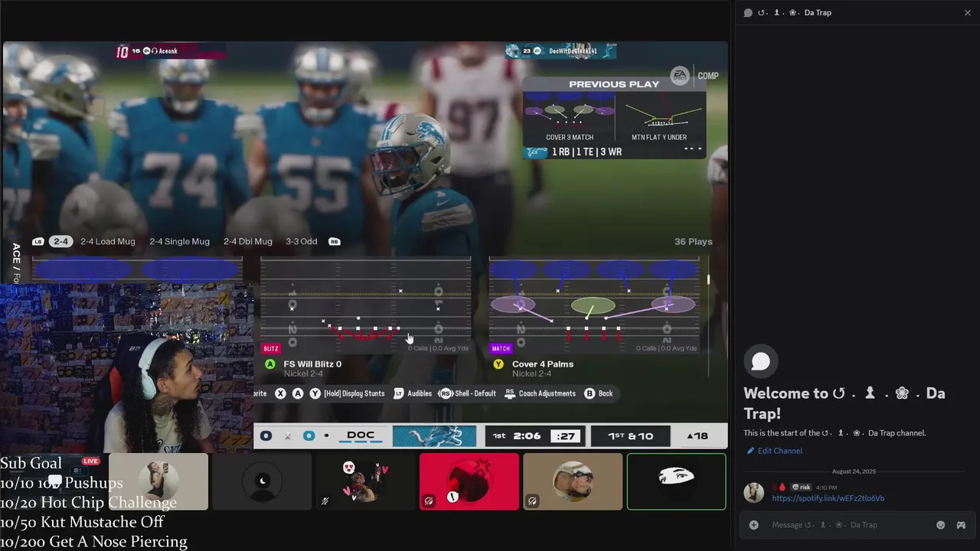Select the red angry avatar participant tile

click(x=469, y=481)
